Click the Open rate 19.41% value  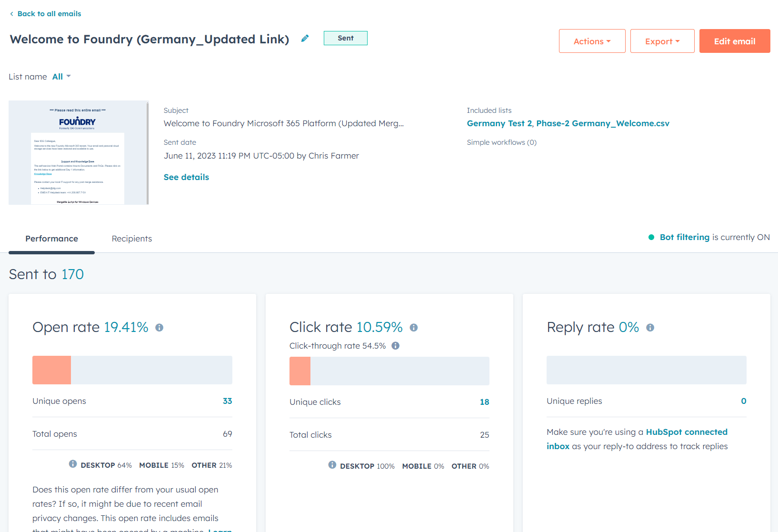coord(126,327)
